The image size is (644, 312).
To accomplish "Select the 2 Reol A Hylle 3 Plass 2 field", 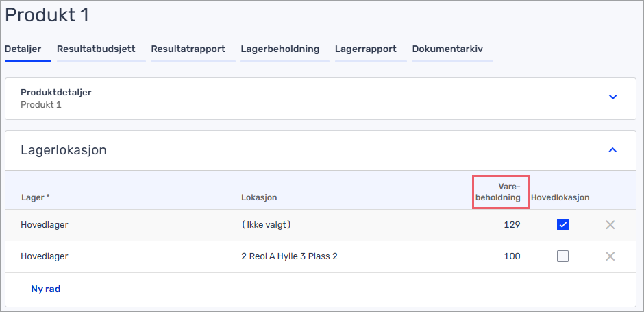I will click(289, 256).
